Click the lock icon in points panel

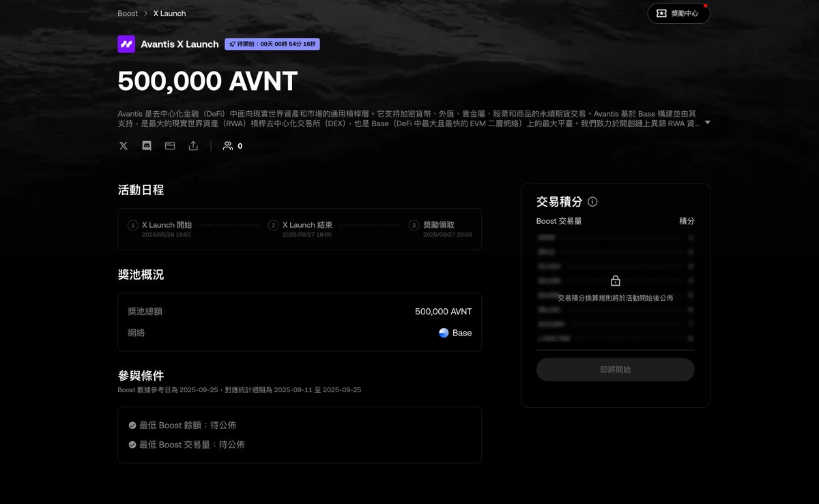(616, 280)
